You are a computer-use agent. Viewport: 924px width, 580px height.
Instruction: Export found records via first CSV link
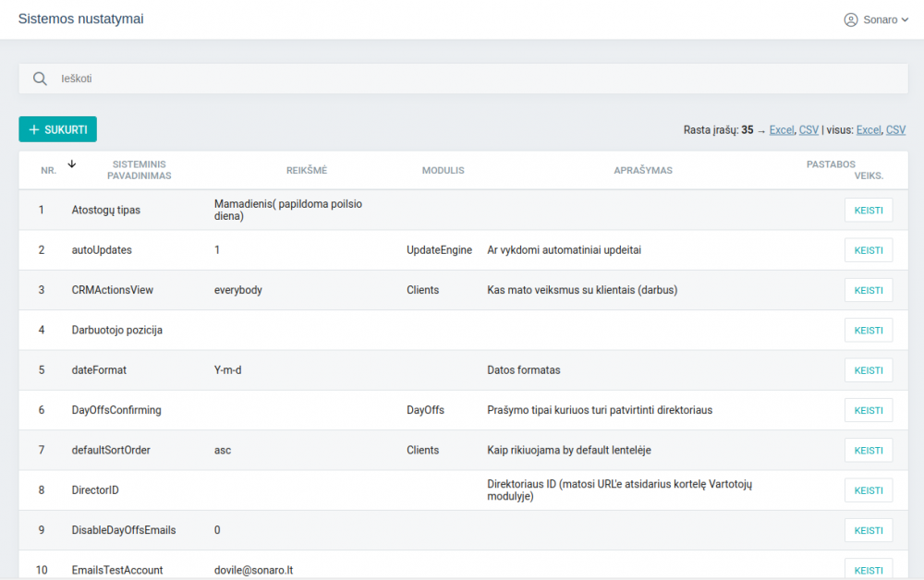click(x=808, y=130)
